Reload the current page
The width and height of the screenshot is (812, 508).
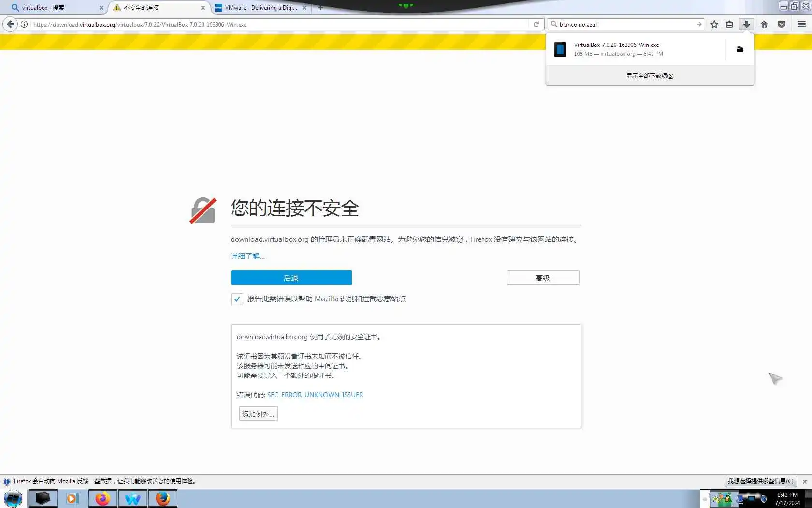[x=536, y=24]
